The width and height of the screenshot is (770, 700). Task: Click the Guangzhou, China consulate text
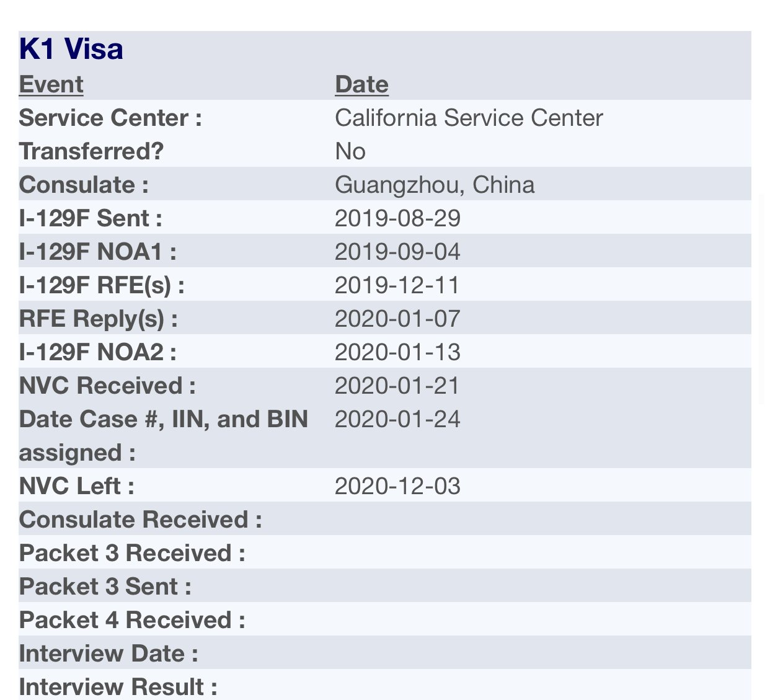click(x=435, y=185)
